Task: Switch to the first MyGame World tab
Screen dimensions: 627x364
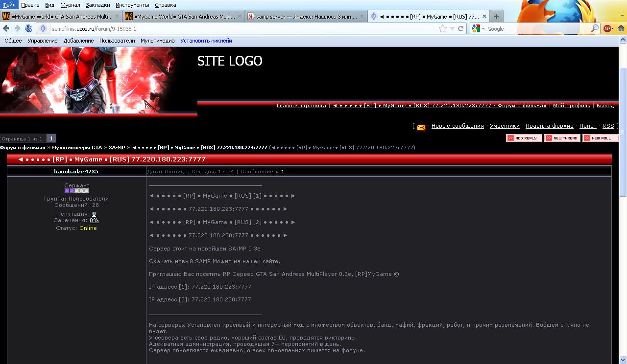Action: 61,16
